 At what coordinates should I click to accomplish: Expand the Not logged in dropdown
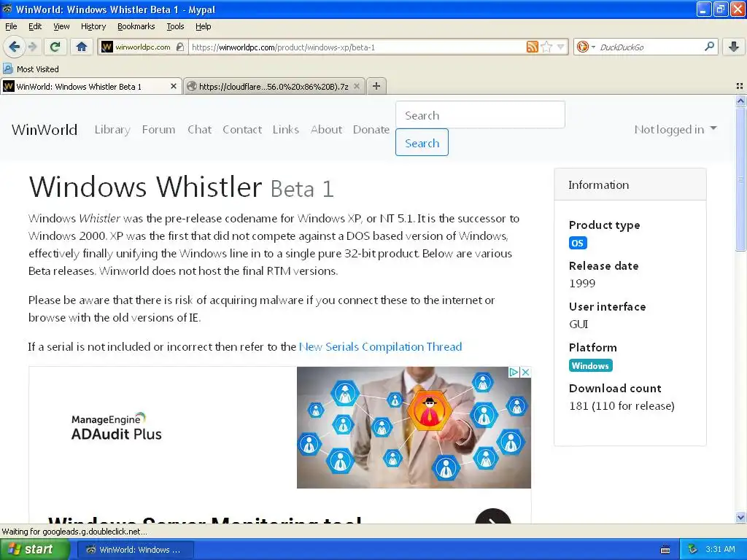click(676, 129)
